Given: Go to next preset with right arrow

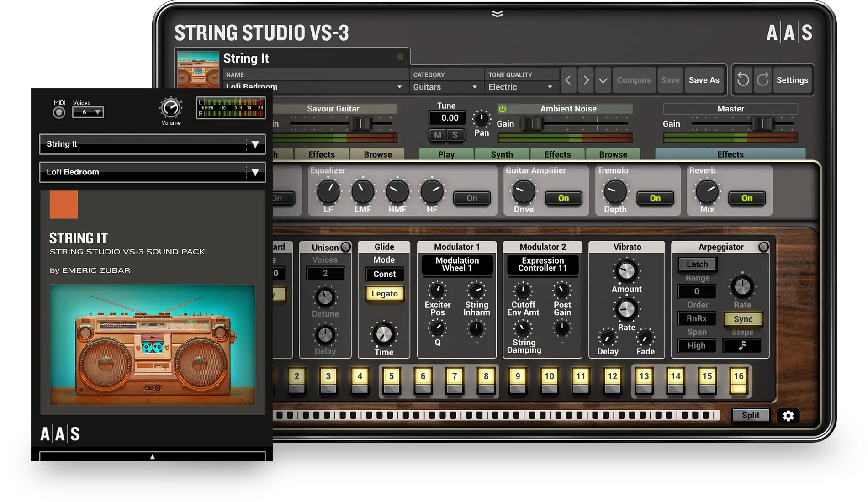Looking at the screenshot, I should point(586,80).
